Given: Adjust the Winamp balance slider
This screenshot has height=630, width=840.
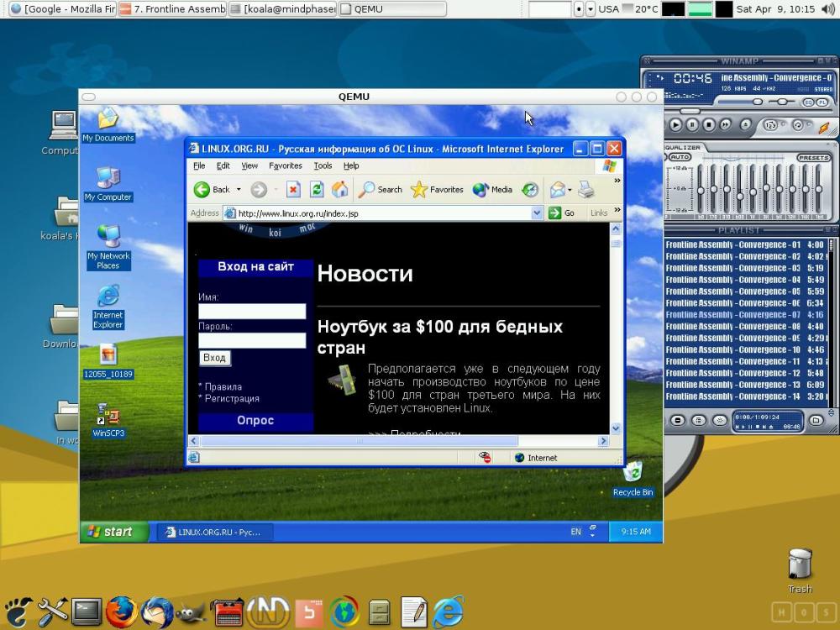Looking at the screenshot, I should tap(782, 102).
